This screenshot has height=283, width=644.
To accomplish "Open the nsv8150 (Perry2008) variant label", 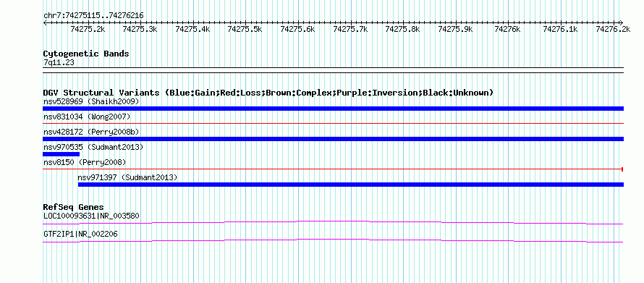I will [x=85, y=162].
